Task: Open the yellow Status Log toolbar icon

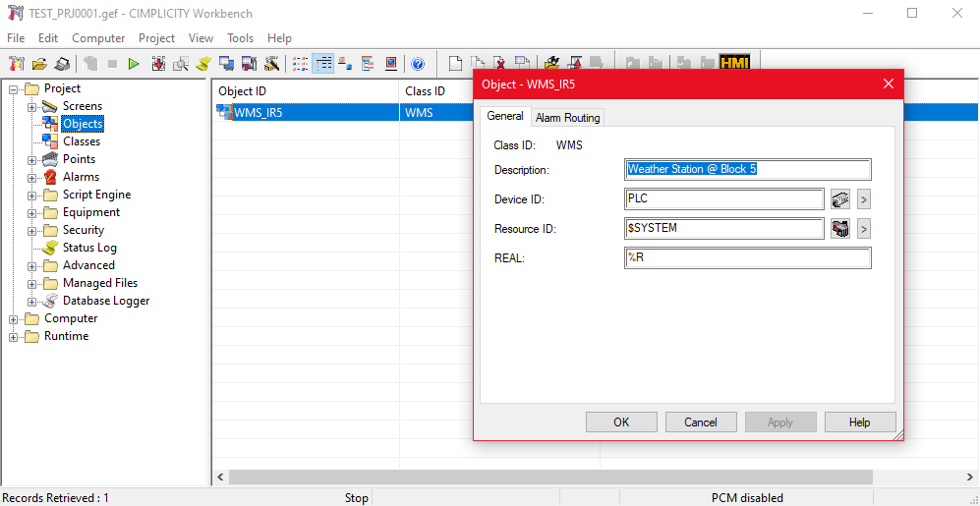Action: coord(202,63)
